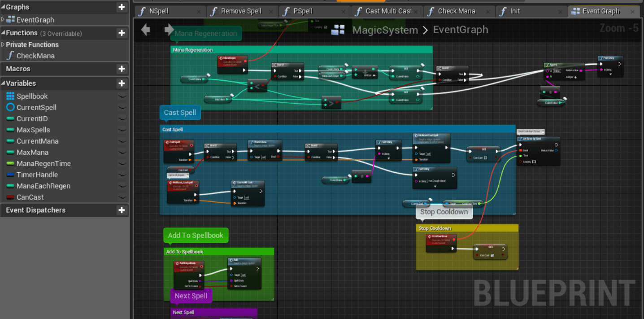
Task: Toggle the Looping checkbox on Set Timer by Event
Action: (x=534, y=162)
